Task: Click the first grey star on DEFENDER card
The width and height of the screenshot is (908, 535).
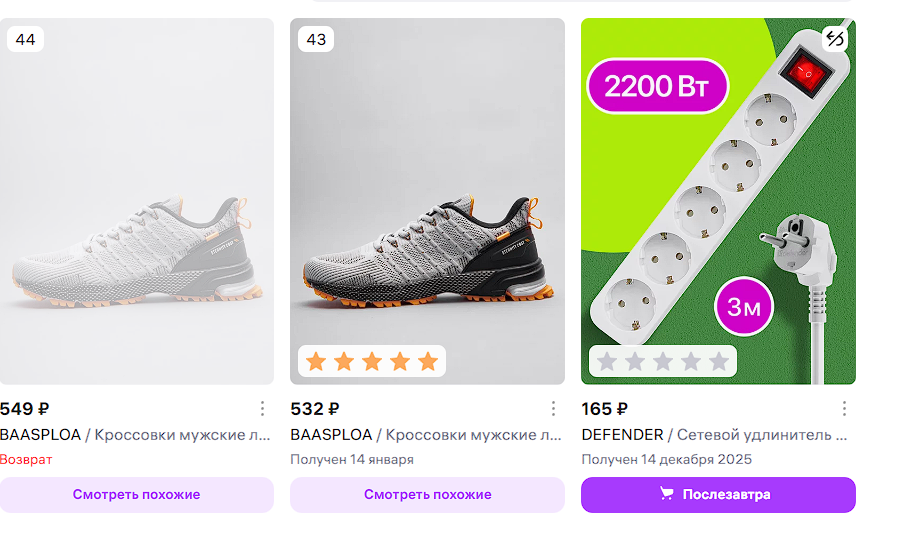Action: coord(606,361)
